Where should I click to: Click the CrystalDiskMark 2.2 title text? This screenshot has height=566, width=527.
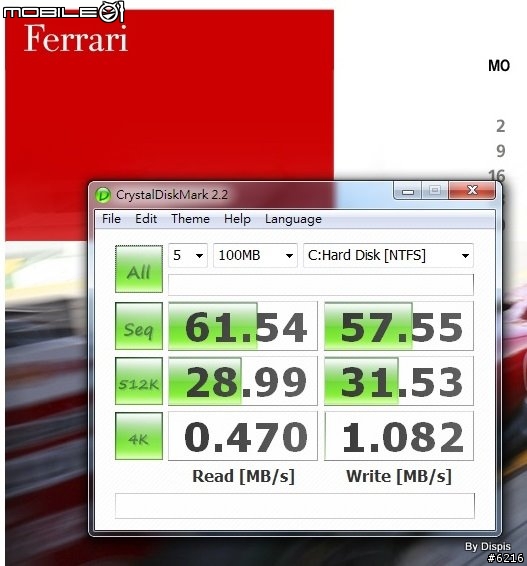(x=172, y=195)
